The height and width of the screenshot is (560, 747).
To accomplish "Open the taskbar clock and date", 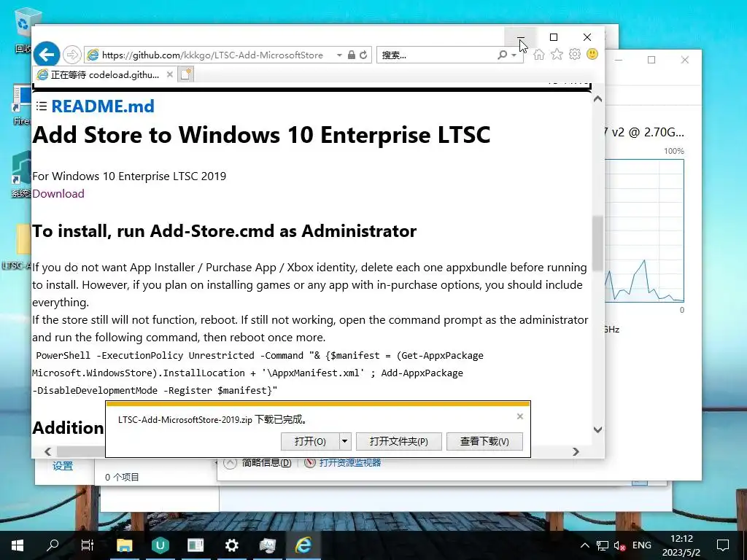I will point(682,545).
